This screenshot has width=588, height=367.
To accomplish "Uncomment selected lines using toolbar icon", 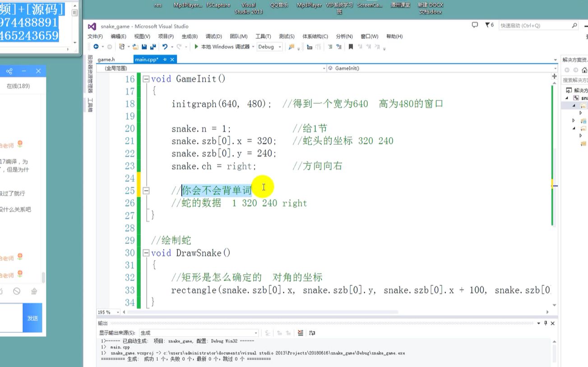I will tap(339, 46).
